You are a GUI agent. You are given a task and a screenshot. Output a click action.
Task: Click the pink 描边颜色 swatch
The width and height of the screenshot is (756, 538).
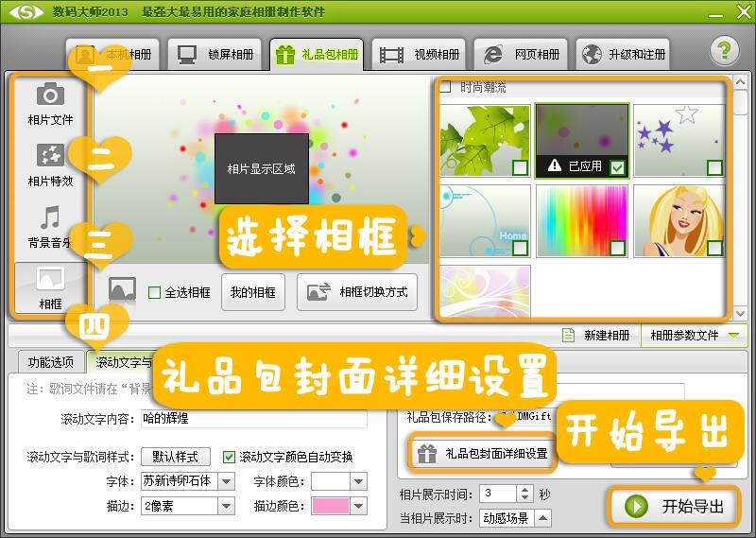pos(331,506)
